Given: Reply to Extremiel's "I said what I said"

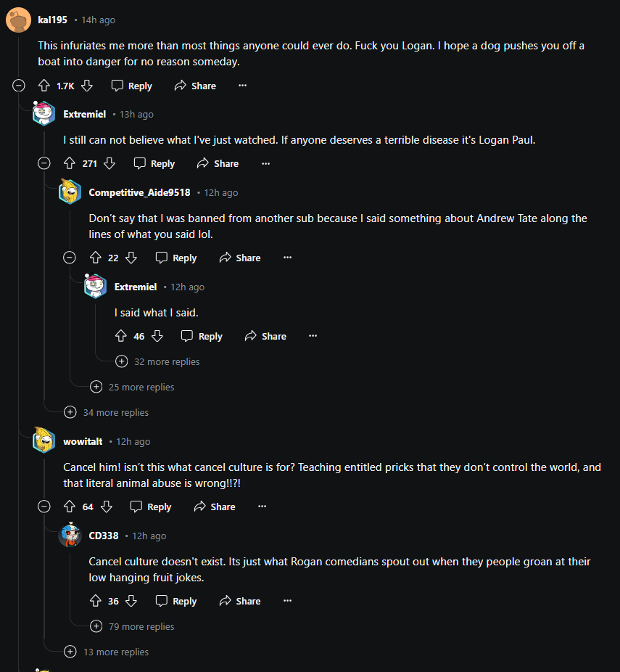Looking at the screenshot, I should (202, 336).
